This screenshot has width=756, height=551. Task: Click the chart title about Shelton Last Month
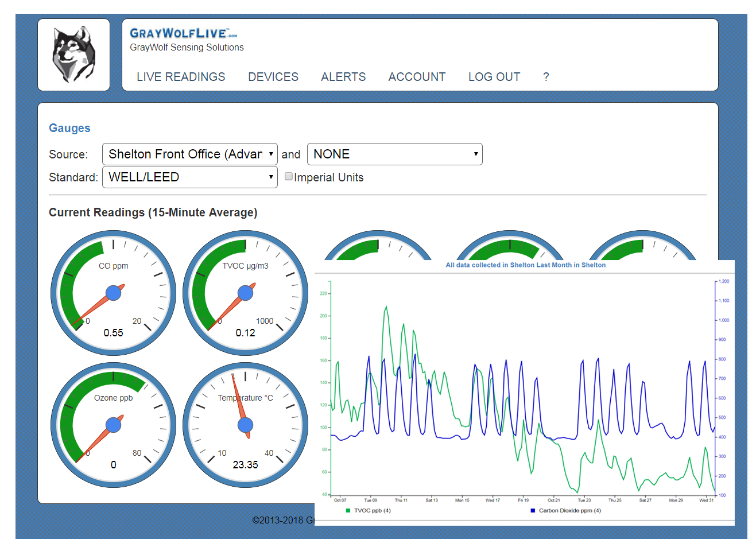pos(526,265)
